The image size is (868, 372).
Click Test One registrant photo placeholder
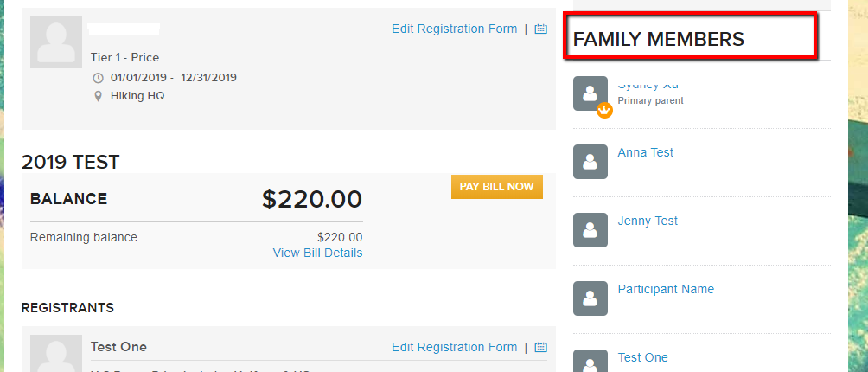click(x=56, y=353)
